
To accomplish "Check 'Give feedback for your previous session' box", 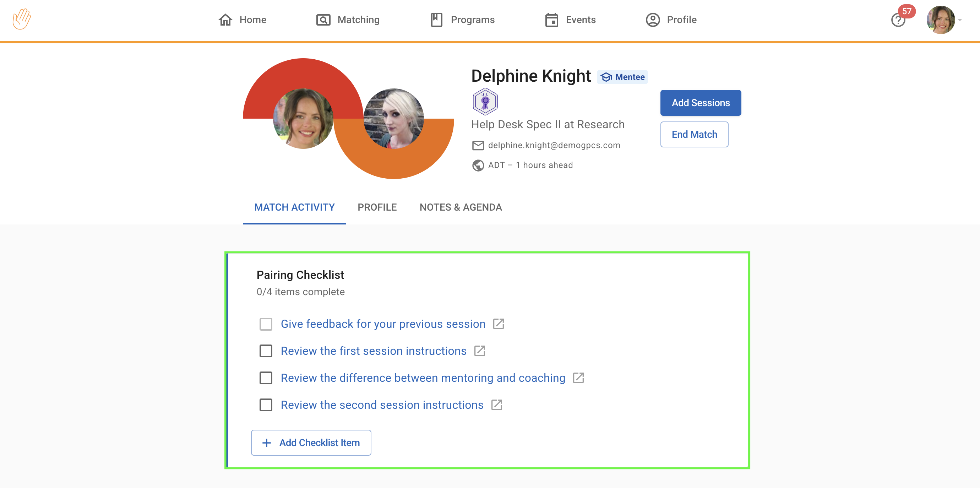I will (266, 324).
